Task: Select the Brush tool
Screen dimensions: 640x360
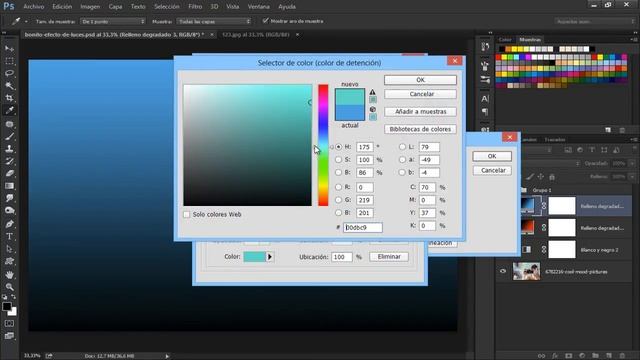Action: (9, 136)
